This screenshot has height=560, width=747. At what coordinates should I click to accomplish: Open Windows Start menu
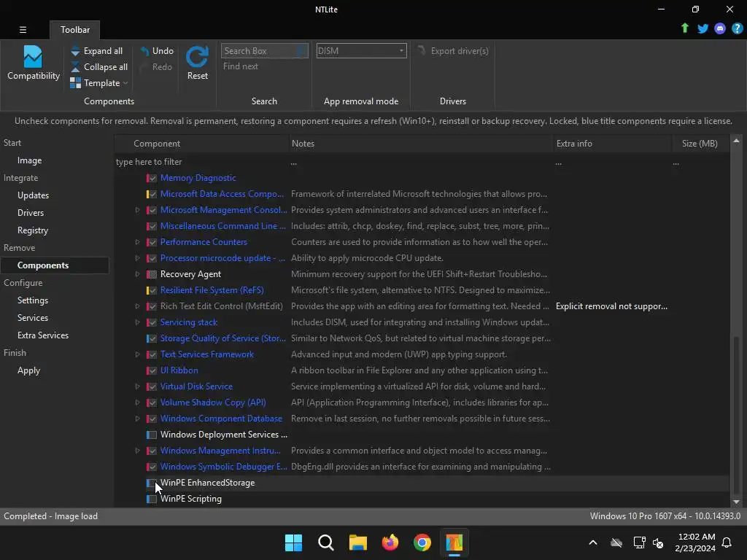pyautogui.click(x=293, y=542)
